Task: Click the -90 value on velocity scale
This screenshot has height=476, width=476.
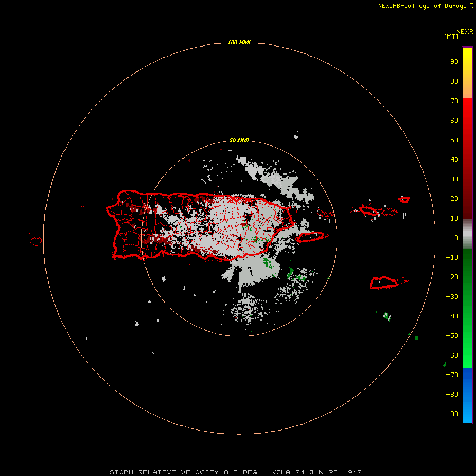Action: (x=452, y=414)
